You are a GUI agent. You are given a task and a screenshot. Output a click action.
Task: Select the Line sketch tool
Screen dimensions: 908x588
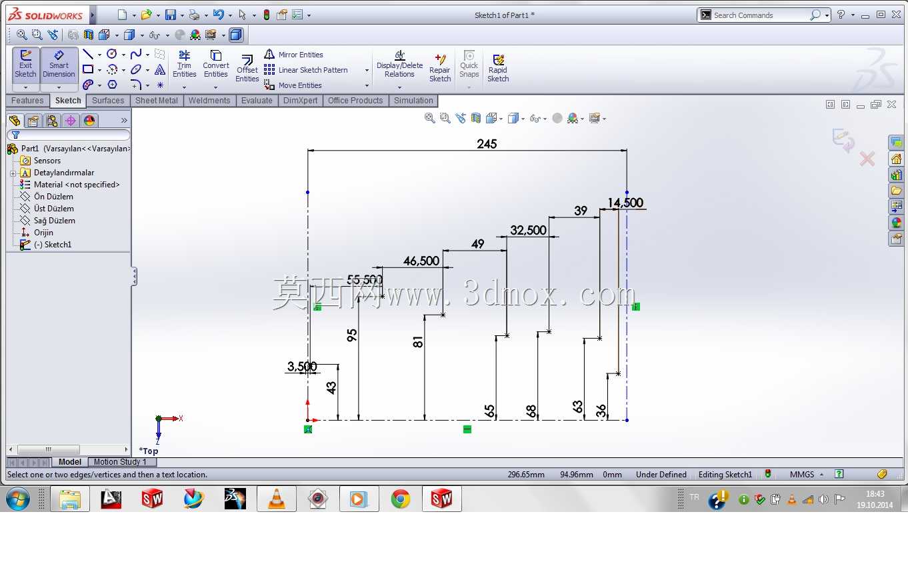[x=88, y=54]
